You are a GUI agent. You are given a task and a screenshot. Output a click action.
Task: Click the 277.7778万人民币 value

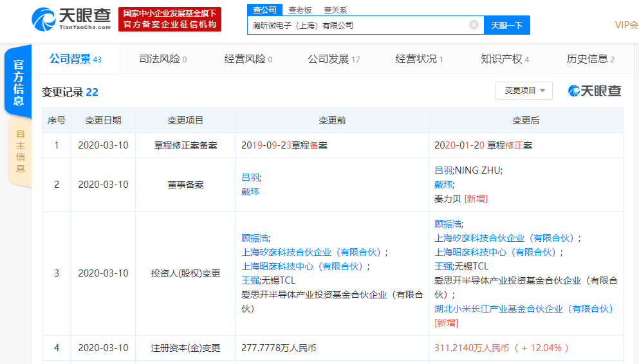click(279, 348)
